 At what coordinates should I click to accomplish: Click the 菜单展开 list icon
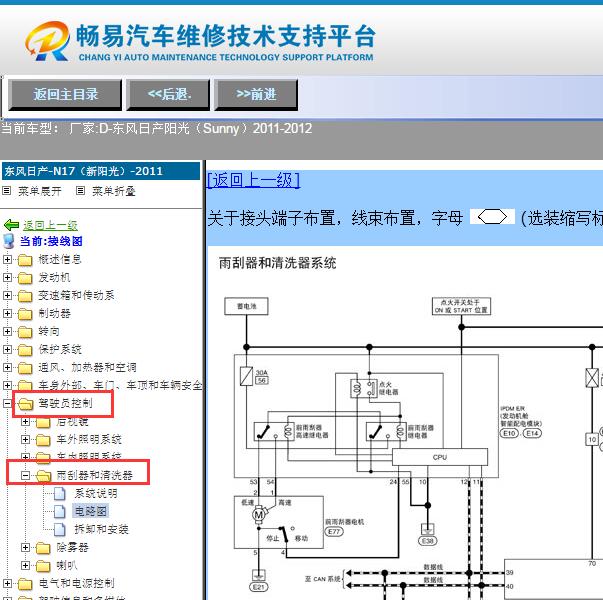tap(7, 190)
